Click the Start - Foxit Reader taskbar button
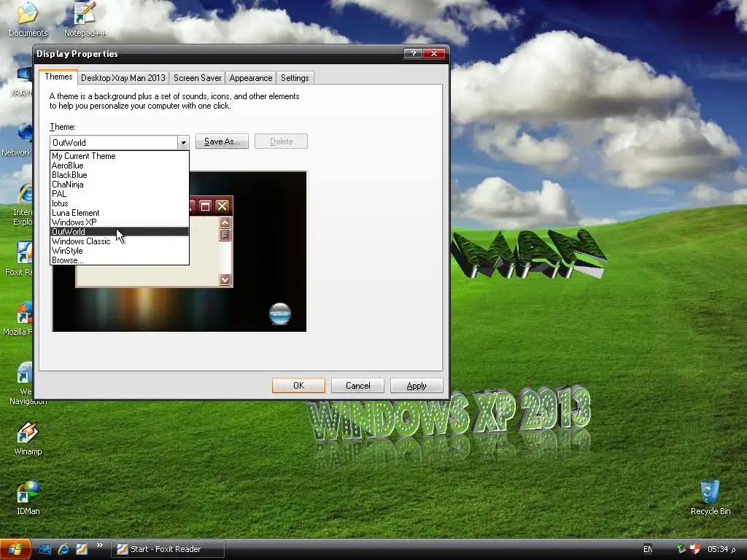This screenshot has height=560, width=747. (x=168, y=549)
